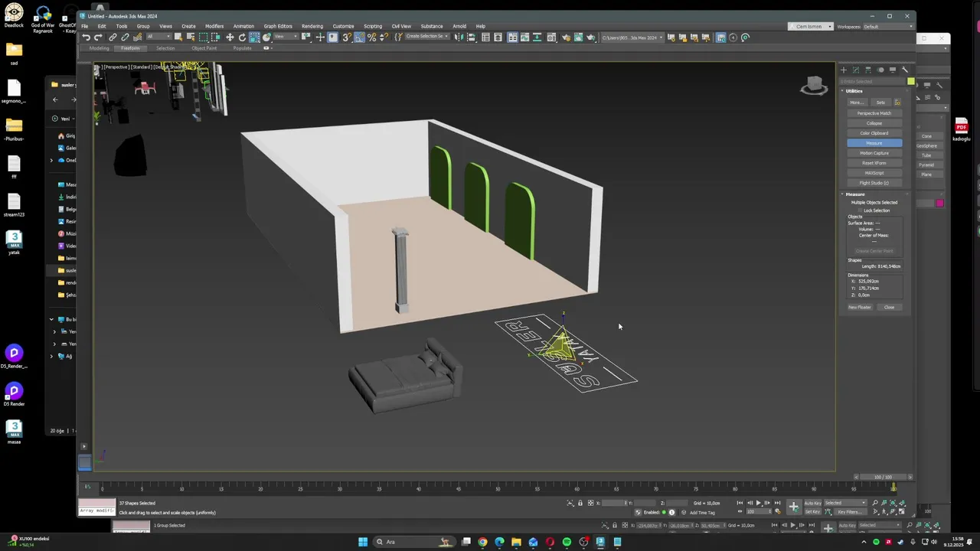Click the Reset XForm utility button
The height and width of the screenshot is (551, 980).
pos(874,163)
